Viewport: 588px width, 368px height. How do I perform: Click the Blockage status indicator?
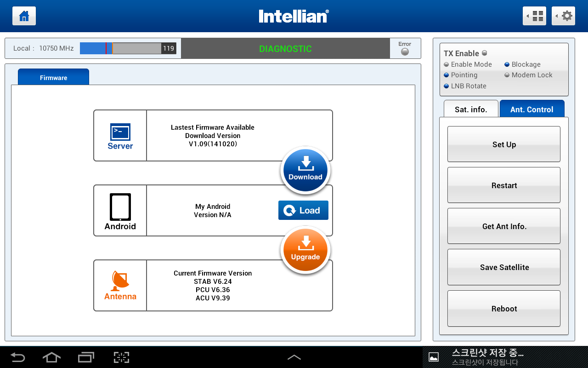507,65
